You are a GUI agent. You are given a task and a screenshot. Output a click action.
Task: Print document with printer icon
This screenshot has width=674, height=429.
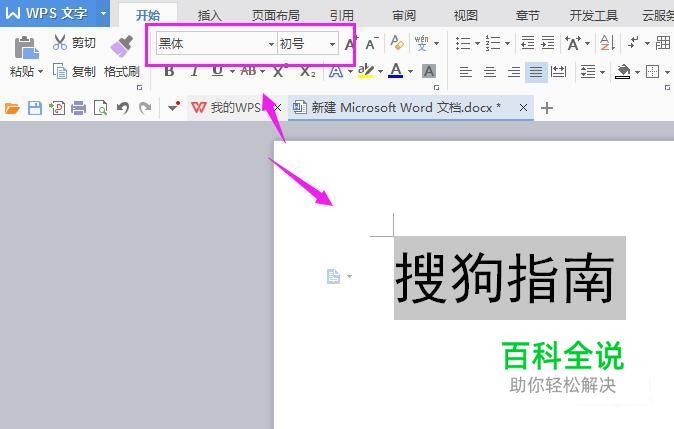point(78,108)
